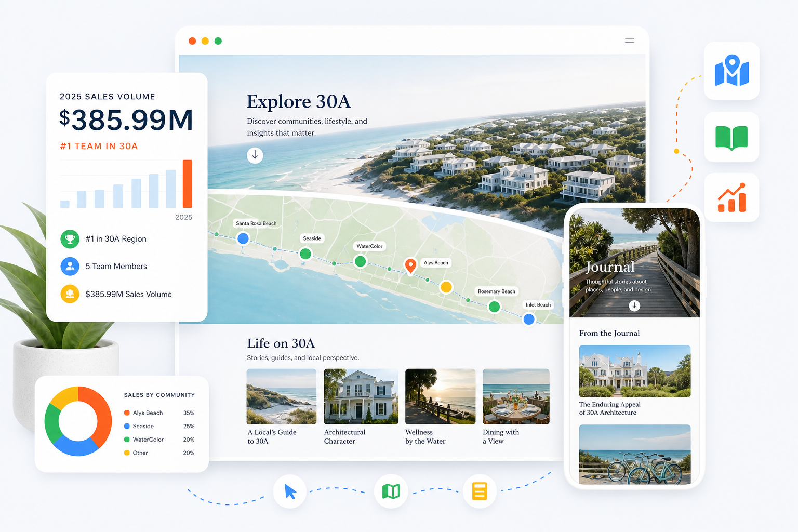Click the Santa Rosa Beach map label
Viewport: 798px width, 532px height.
coord(256,223)
